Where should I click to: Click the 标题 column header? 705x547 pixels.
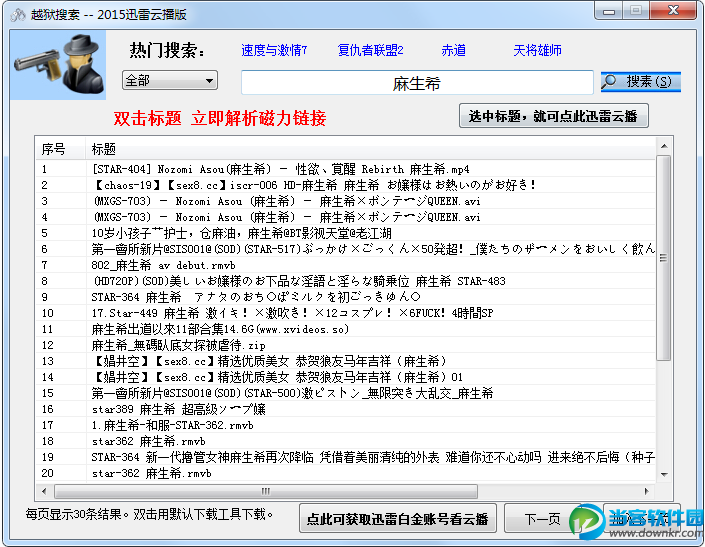[x=370, y=149]
